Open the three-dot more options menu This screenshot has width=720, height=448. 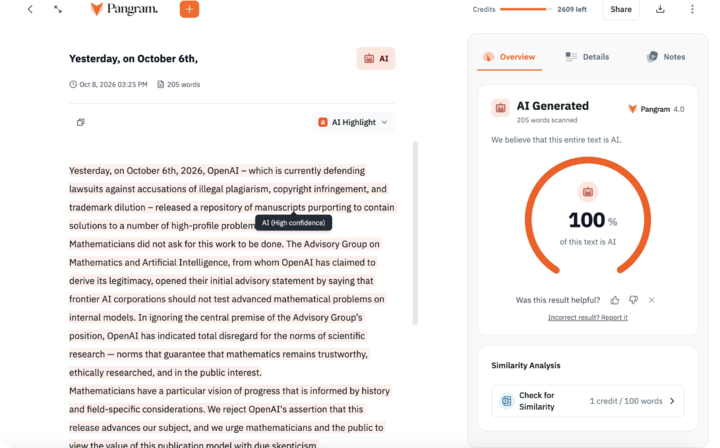pyautogui.click(x=692, y=9)
